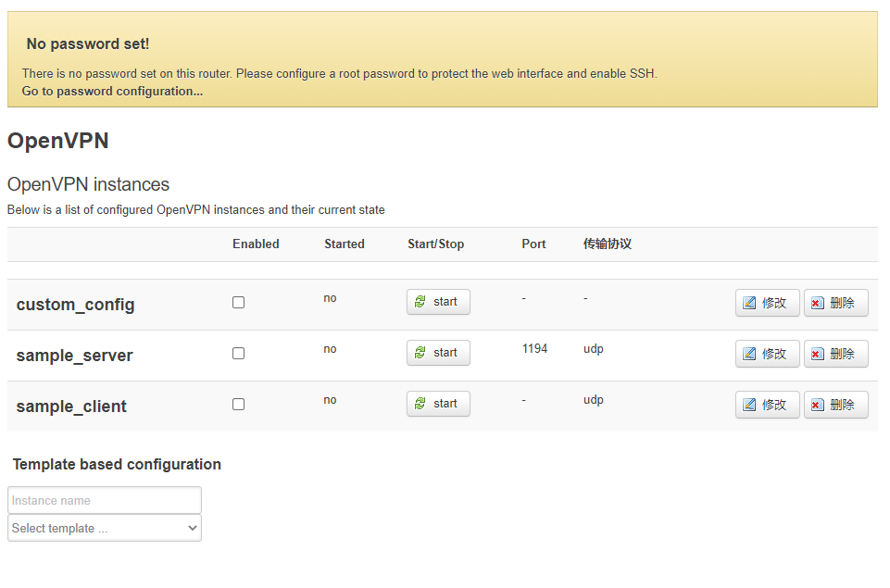Screen dimensions: 890x588
Task: Enable the sample_client instance checkbox
Action: (238, 403)
